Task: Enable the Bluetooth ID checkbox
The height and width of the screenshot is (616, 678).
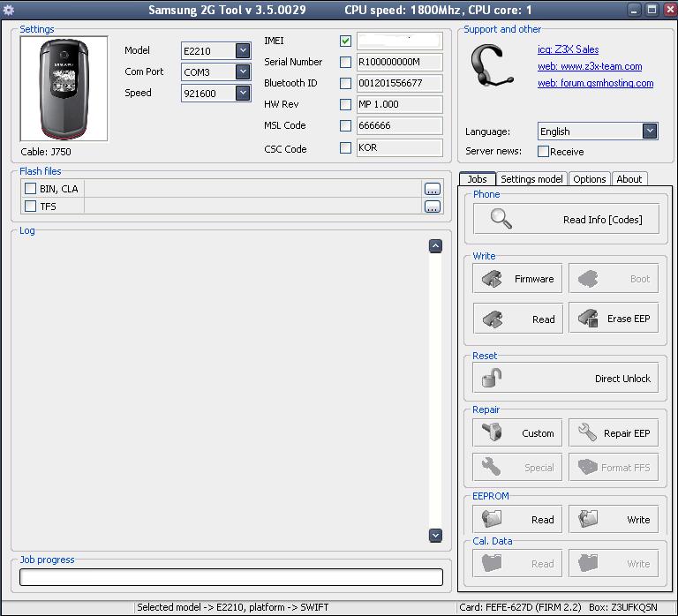Action: pos(345,84)
